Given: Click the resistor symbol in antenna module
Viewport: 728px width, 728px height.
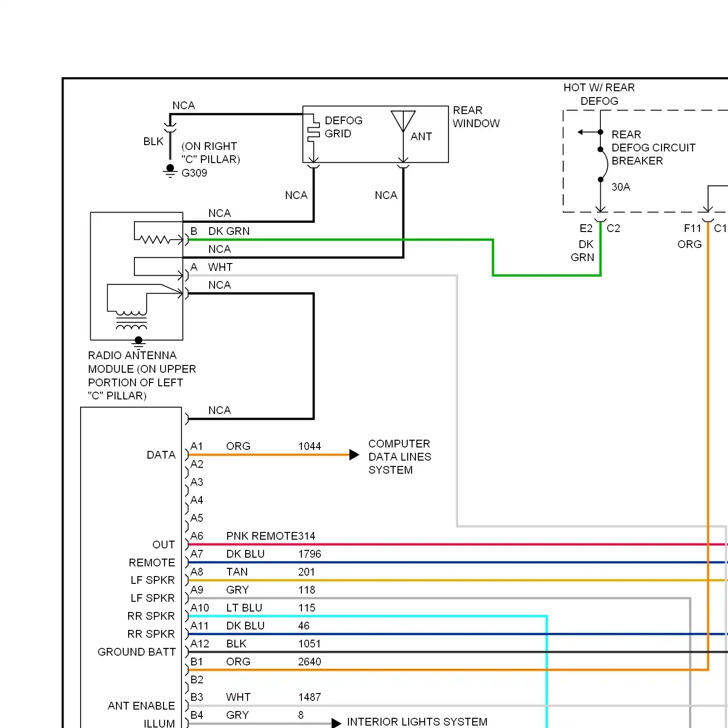Looking at the screenshot, I should (155, 239).
